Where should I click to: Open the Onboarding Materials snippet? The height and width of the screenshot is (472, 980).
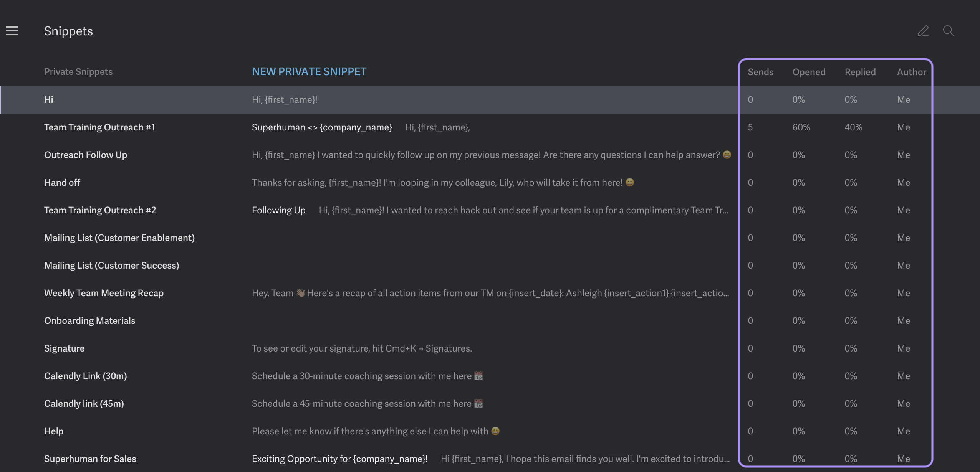90,321
